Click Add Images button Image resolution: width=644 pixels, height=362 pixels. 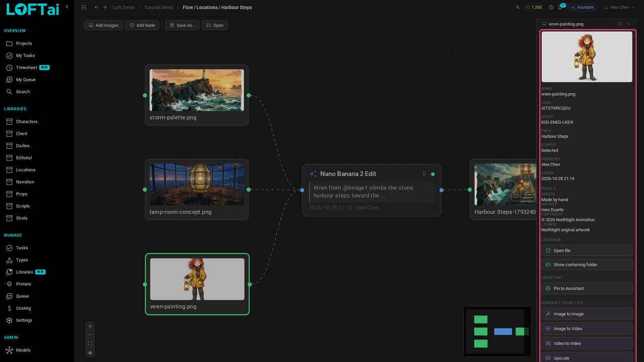click(103, 25)
